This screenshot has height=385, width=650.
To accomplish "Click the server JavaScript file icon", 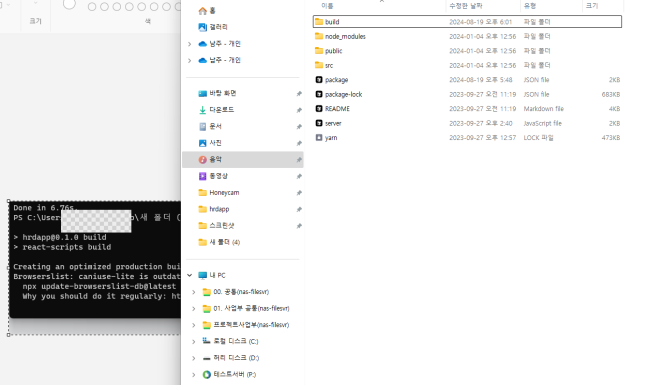I will pyautogui.click(x=319, y=123).
